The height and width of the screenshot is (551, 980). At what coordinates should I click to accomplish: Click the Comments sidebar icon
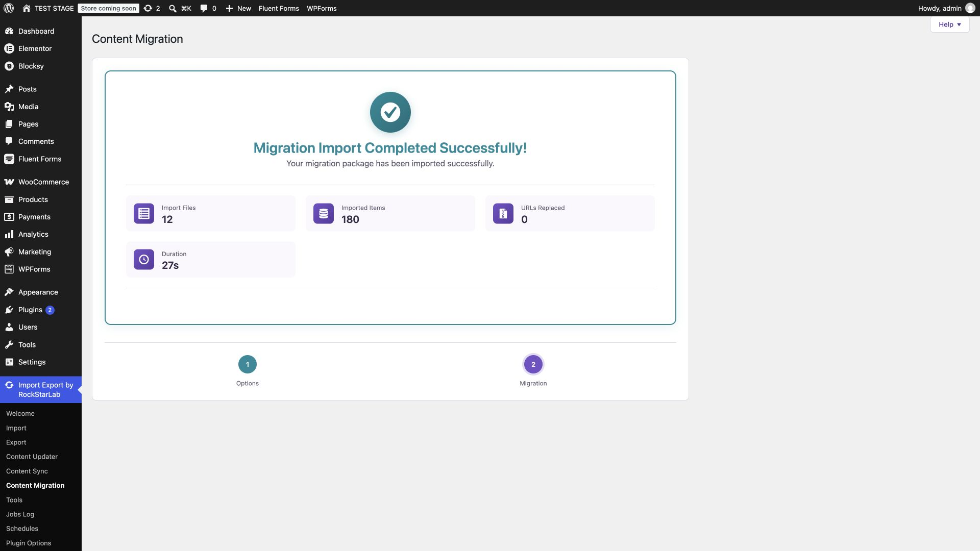pos(9,141)
